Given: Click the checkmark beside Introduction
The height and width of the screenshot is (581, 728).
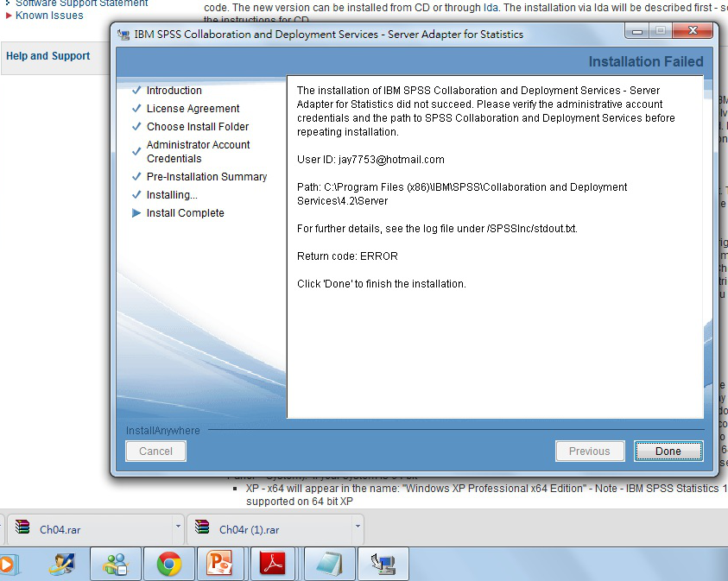Looking at the screenshot, I should coord(136,90).
